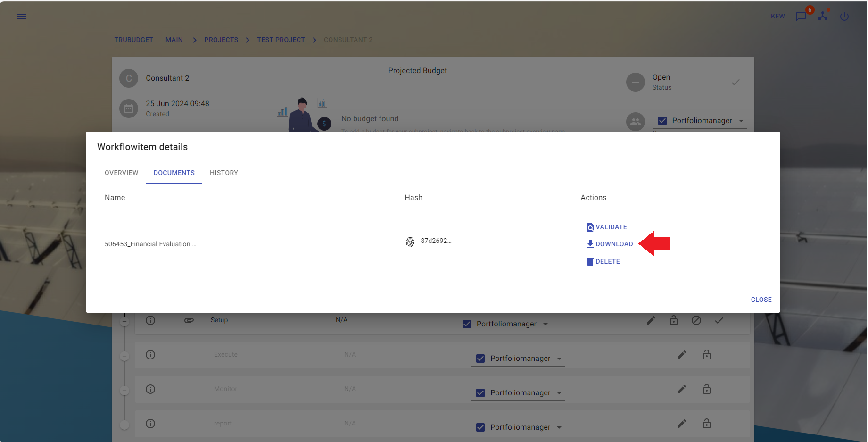Edit the report workflow item
The width and height of the screenshot is (868, 442).
(x=682, y=424)
